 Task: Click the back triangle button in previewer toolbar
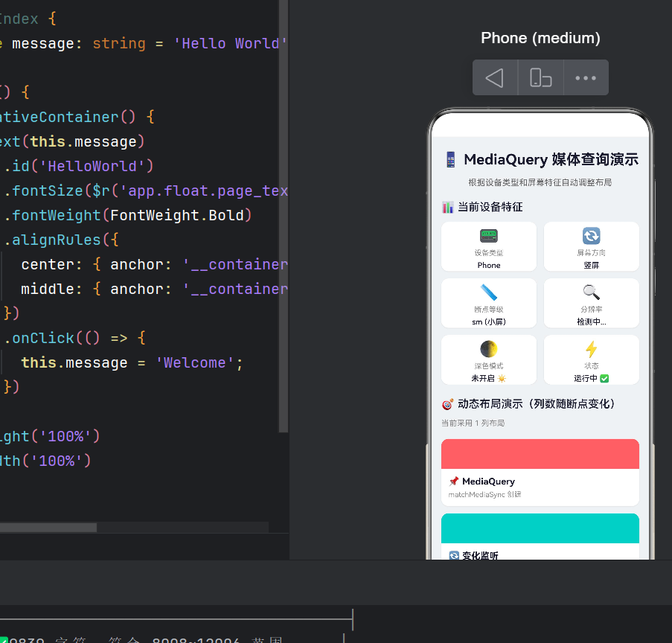[495, 77]
